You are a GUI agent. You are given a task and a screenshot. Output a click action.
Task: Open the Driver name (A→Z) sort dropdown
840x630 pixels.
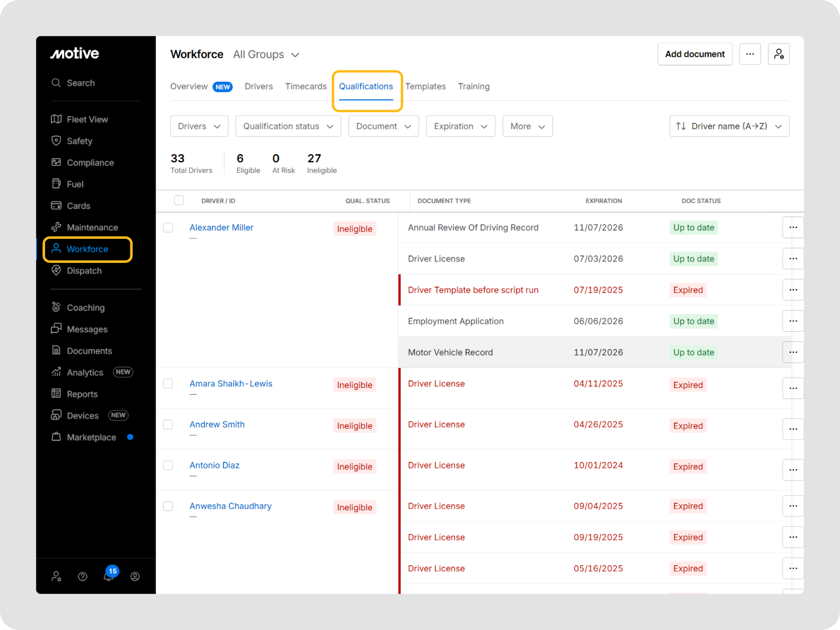[x=729, y=126]
